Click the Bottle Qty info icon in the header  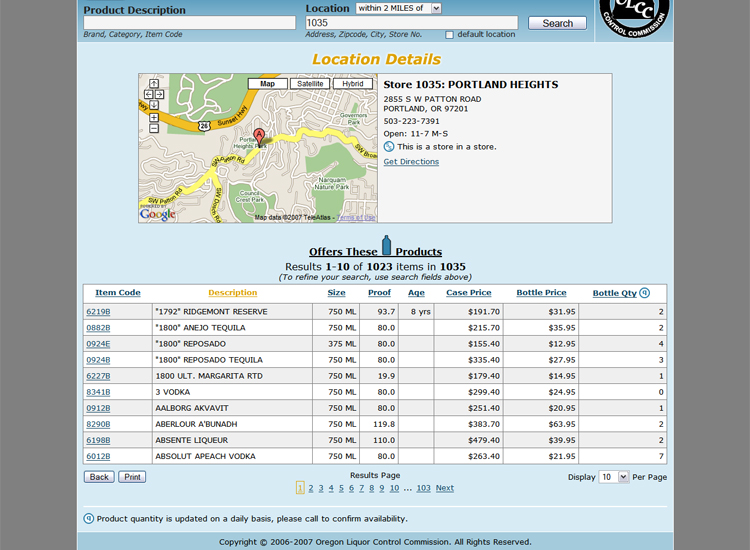tap(644, 293)
